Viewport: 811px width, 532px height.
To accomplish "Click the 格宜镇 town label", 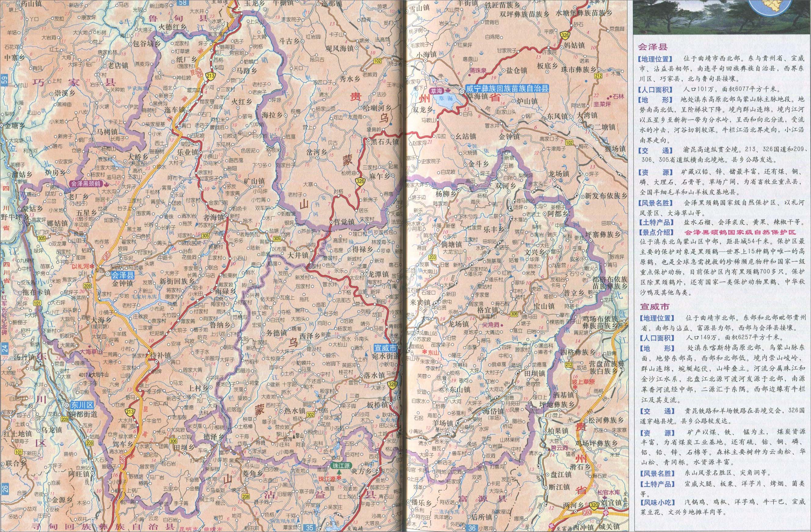I will (x=488, y=310).
